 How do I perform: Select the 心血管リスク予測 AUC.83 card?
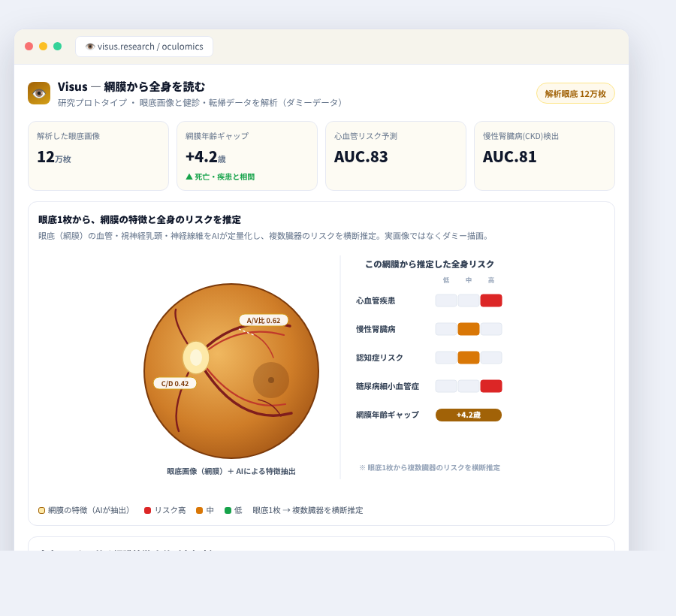point(396,156)
